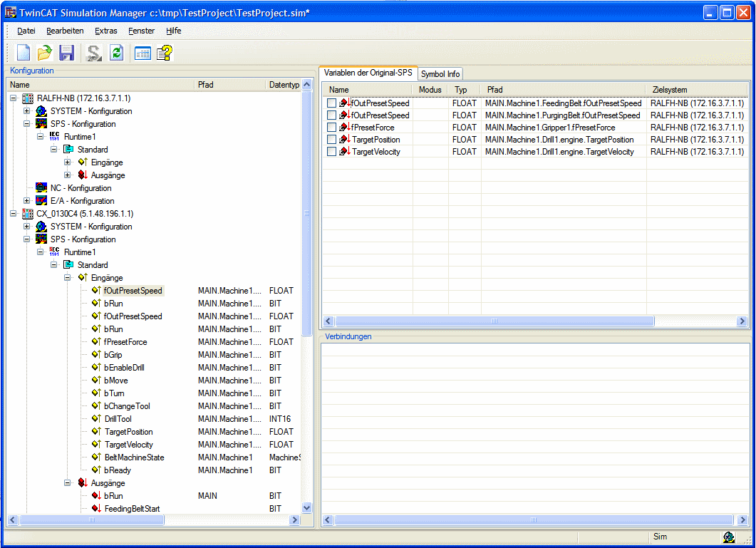Click the IEC Runtime1 icon under RALFH-NB

(x=54, y=137)
